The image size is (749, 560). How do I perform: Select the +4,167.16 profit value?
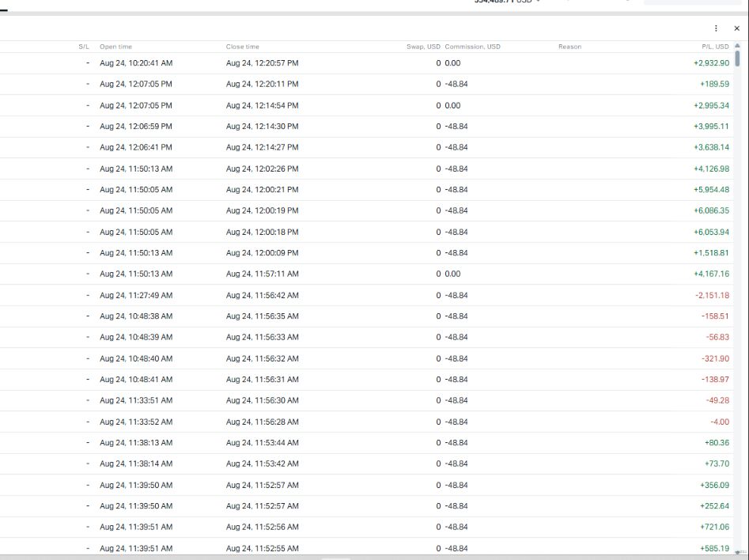(x=711, y=274)
